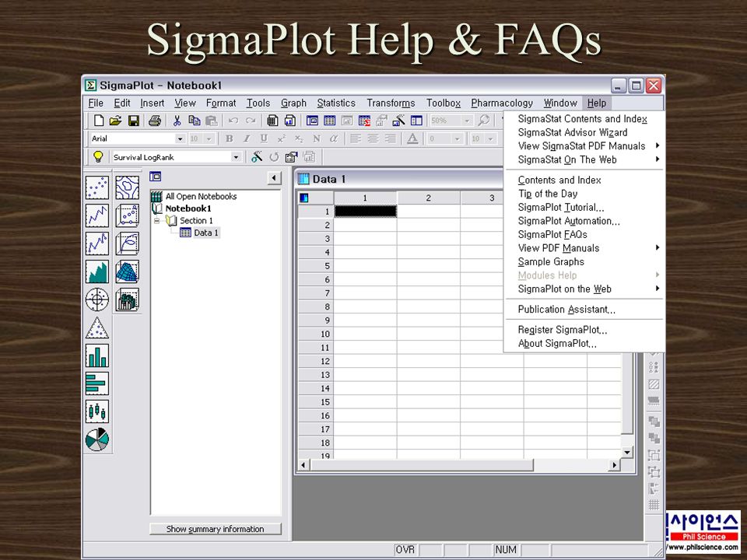This screenshot has height=560, width=747.
Task: Open the File menu
Action: [x=96, y=103]
